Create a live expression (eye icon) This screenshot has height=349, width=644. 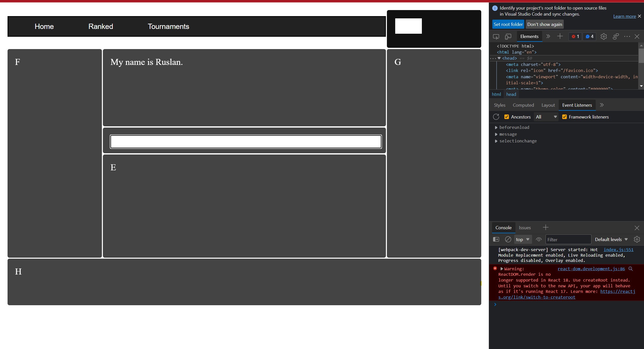(539, 240)
